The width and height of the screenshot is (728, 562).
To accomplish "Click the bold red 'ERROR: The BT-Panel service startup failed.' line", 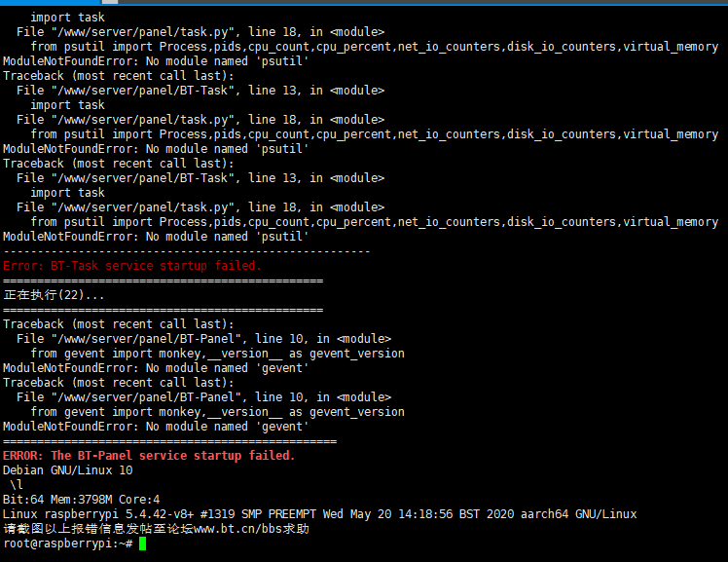I will click(149, 456).
